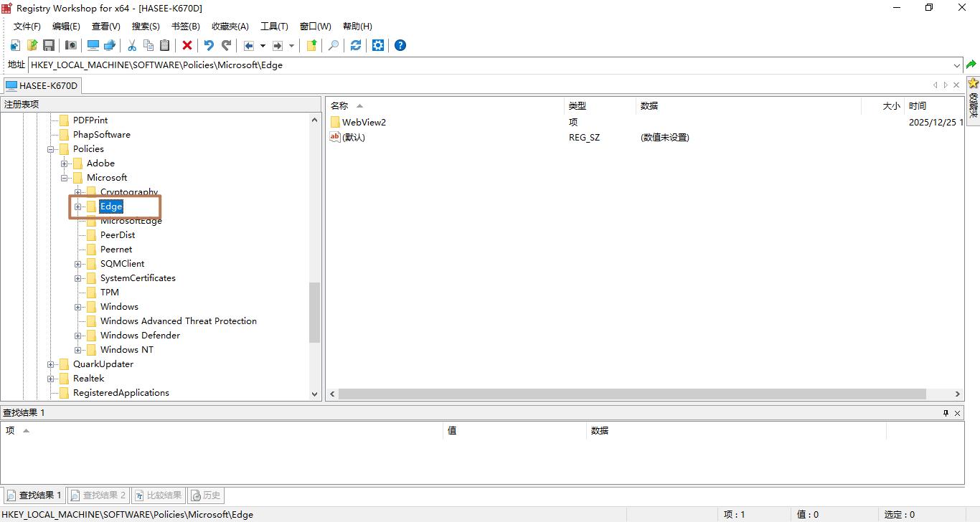Open the settings gear icon

[378, 45]
